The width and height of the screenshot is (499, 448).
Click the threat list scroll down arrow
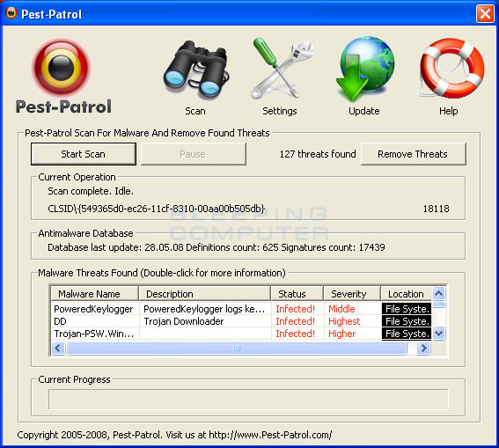pyautogui.click(x=439, y=334)
